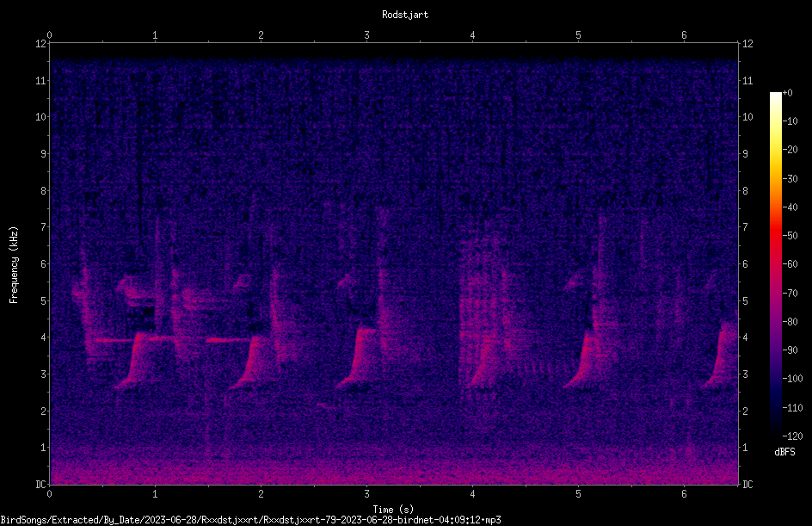812x526 pixels.
Task: Click the Rodstjart title text
Action: [x=405, y=15]
